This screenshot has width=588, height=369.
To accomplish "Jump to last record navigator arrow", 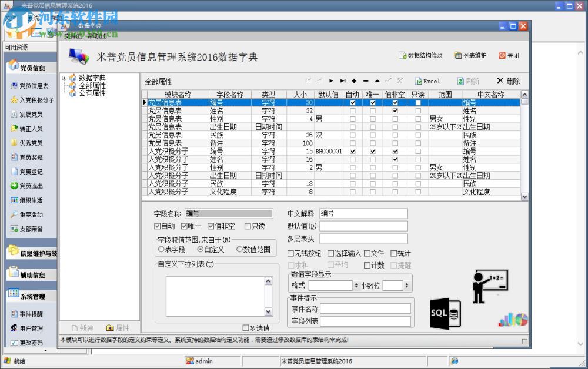I will coord(343,80).
